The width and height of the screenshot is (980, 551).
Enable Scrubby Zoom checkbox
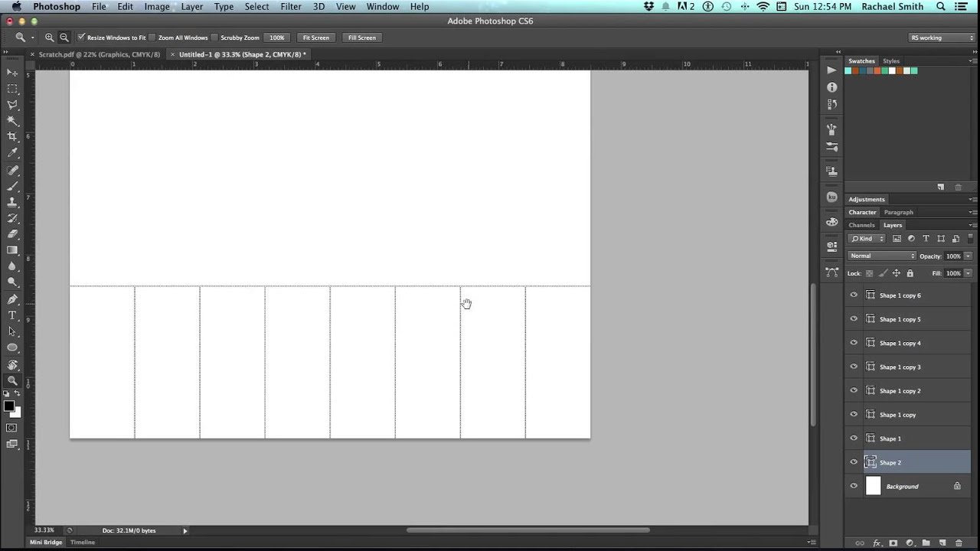point(214,37)
